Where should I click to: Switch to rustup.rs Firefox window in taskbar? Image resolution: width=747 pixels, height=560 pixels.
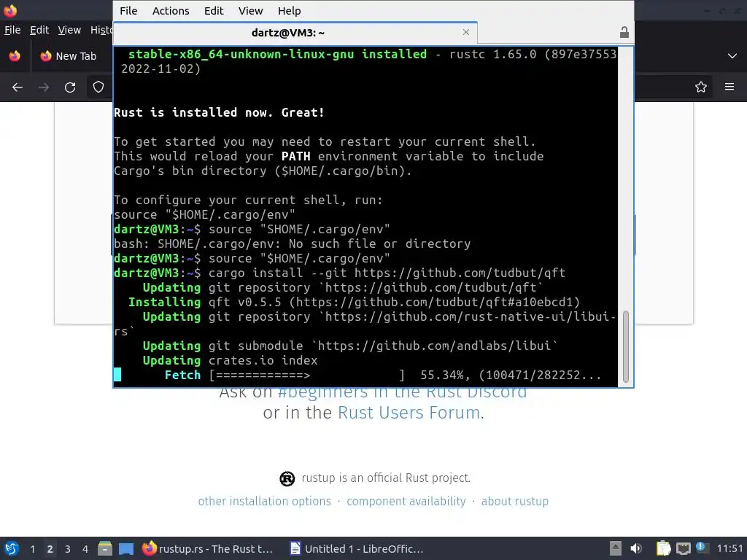[x=208, y=548]
